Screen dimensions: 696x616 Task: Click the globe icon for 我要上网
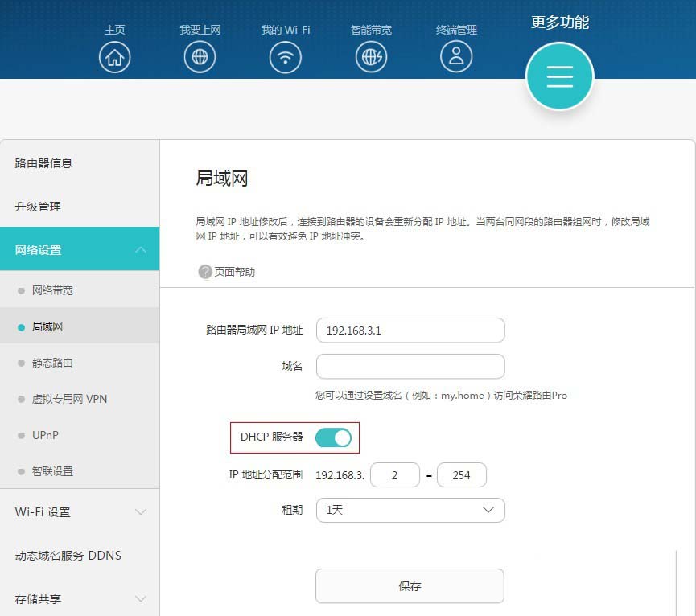coord(200,57)
